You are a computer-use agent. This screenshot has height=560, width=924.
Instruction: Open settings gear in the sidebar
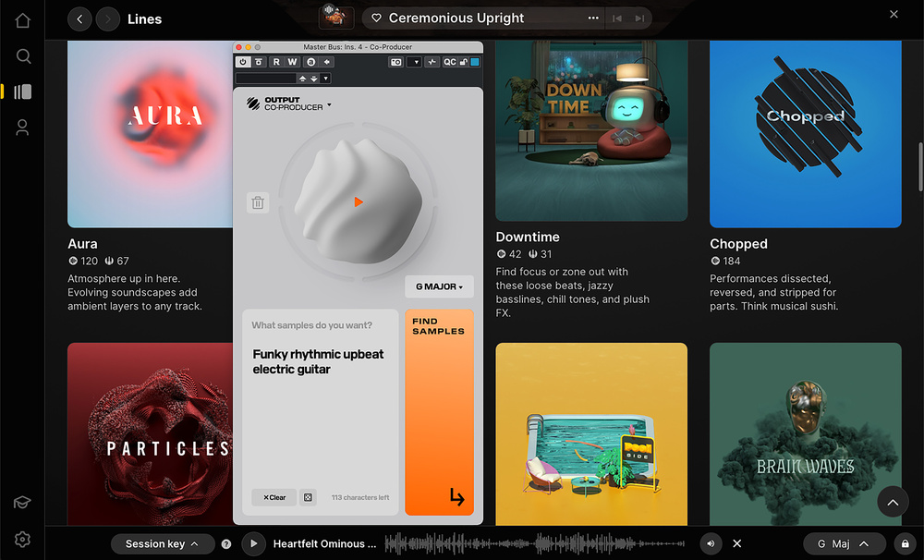pos(23,539)
